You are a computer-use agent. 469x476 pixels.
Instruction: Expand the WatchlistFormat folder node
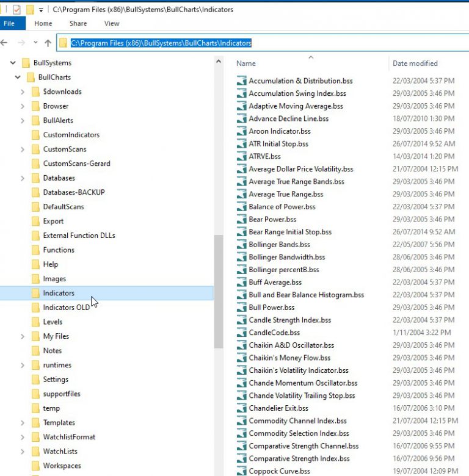point(23,437)
